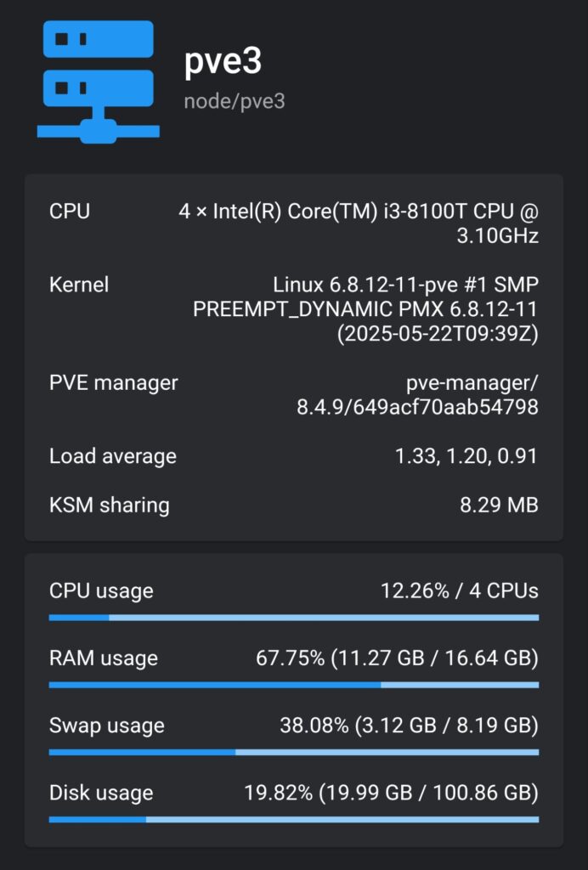
Task: Tap the PVE manager version text
Action: [x=417, y=394]
